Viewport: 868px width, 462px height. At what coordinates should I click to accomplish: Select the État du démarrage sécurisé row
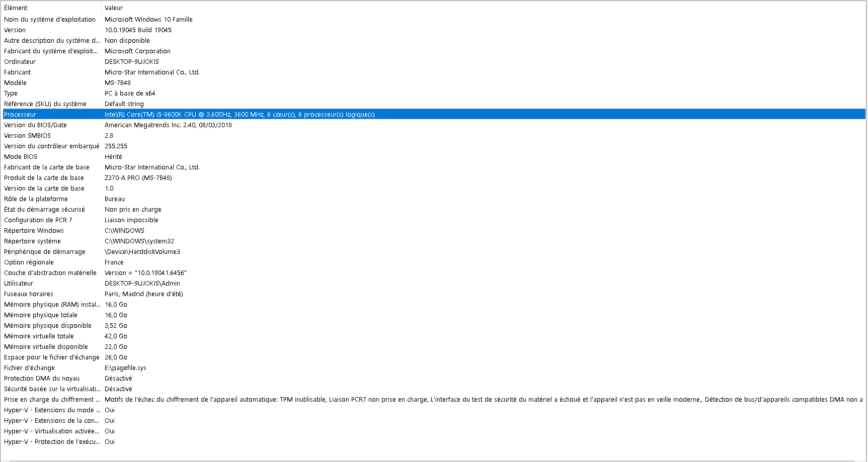point(434,209)
